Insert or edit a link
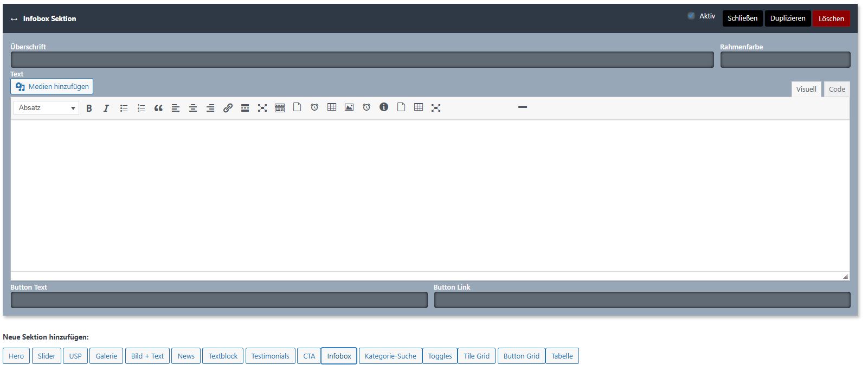 click(x=228, y=108)
